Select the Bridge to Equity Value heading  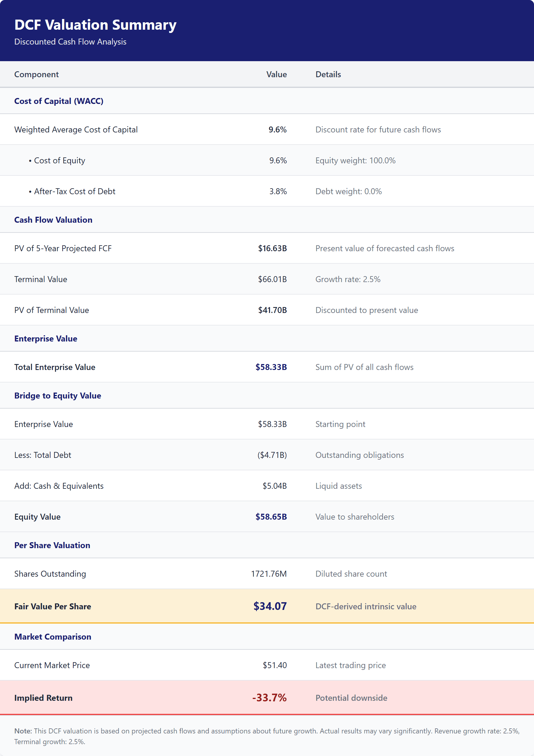[x=58, y=396]
